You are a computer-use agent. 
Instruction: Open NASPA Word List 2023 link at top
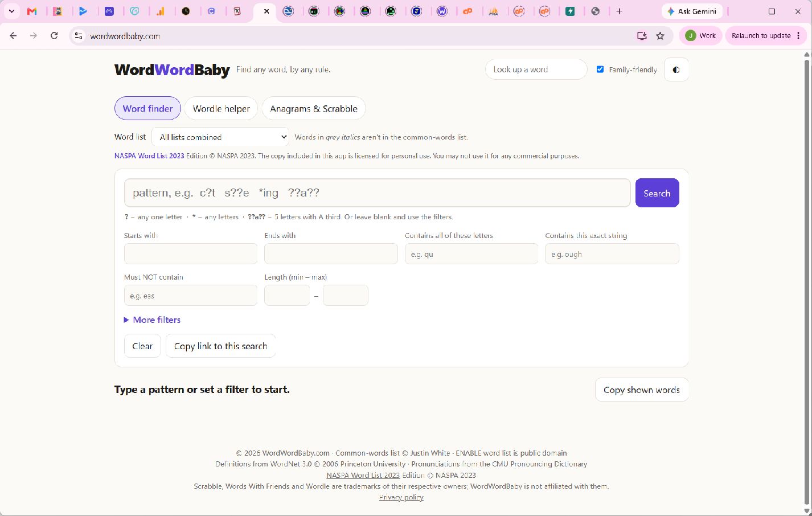coord(149,156)
